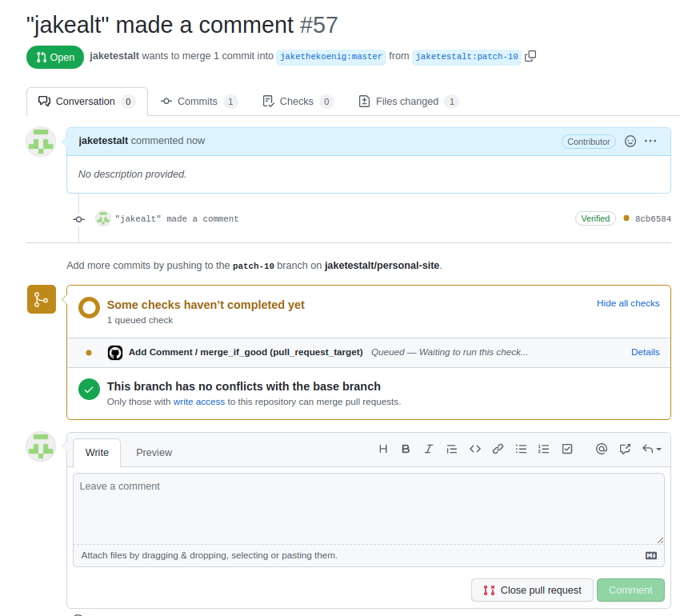Switch to the Checks tab
The height and width of the screenshot is (616, 680).
point(298,102)
